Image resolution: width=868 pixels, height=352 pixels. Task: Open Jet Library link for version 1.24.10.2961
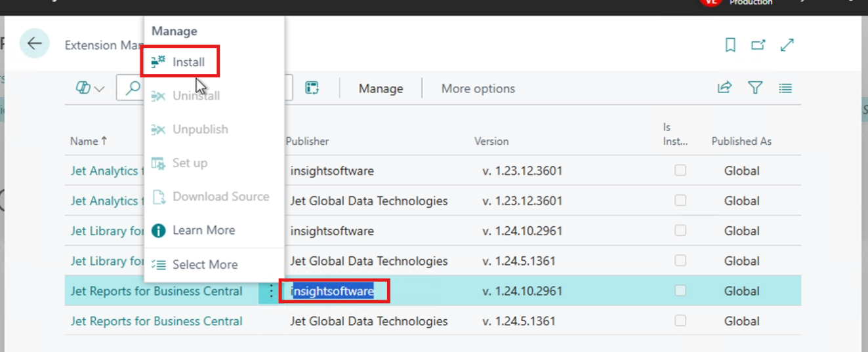tap(108, 231)
